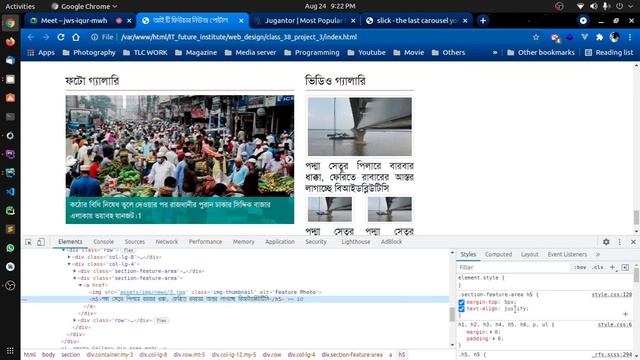
Task: Show hidden bookmarks overflow chevron
Action: coord(495,52)
